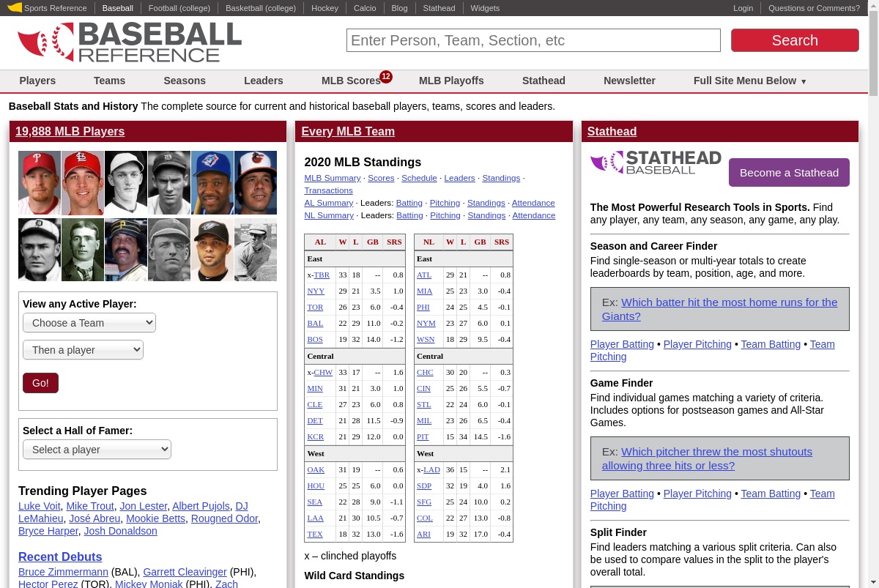The width and height of the screenshot is (879, 588).
Task: Open the Basketball (college) top bar link
Action: 261,8
